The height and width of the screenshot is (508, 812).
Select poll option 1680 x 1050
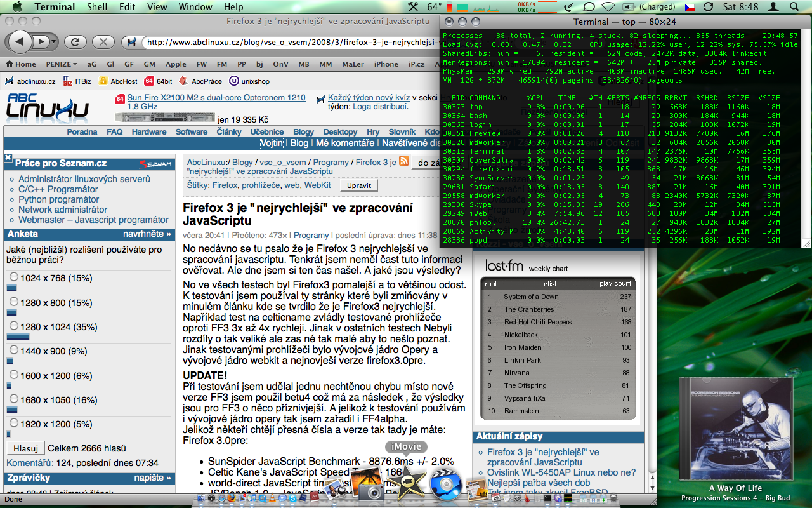coord(14,400)
